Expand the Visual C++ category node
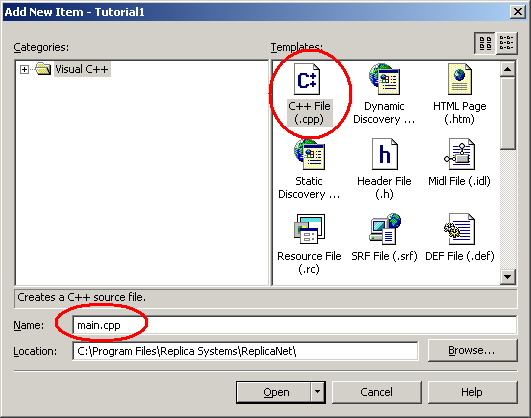The height and width of the screenshot is (418, 531). [x=24, y=69]
